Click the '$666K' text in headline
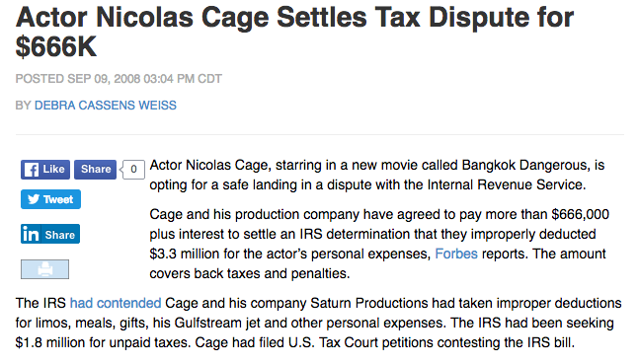 tap(56, 46)
